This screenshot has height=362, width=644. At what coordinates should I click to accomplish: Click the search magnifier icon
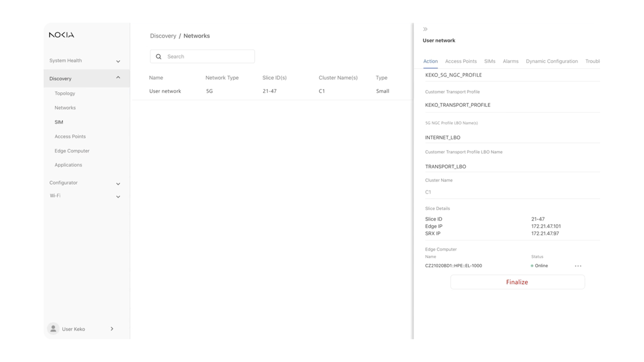(159, 57)
